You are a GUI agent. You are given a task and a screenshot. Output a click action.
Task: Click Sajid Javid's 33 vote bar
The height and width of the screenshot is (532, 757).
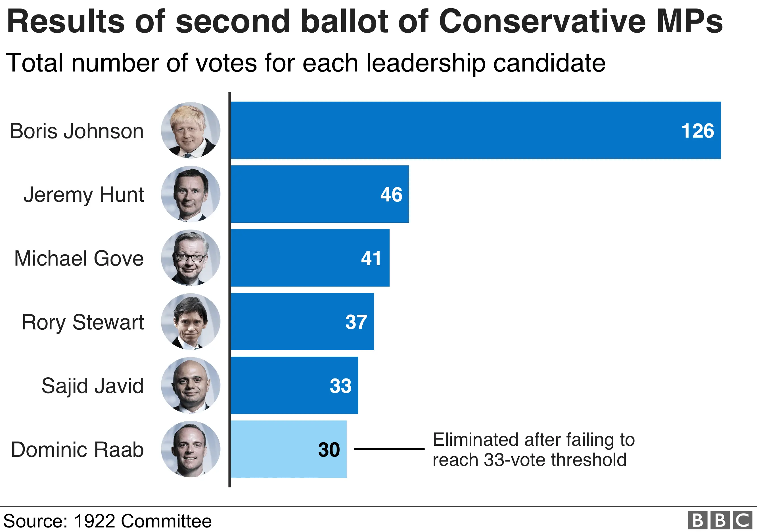[294, 385]
